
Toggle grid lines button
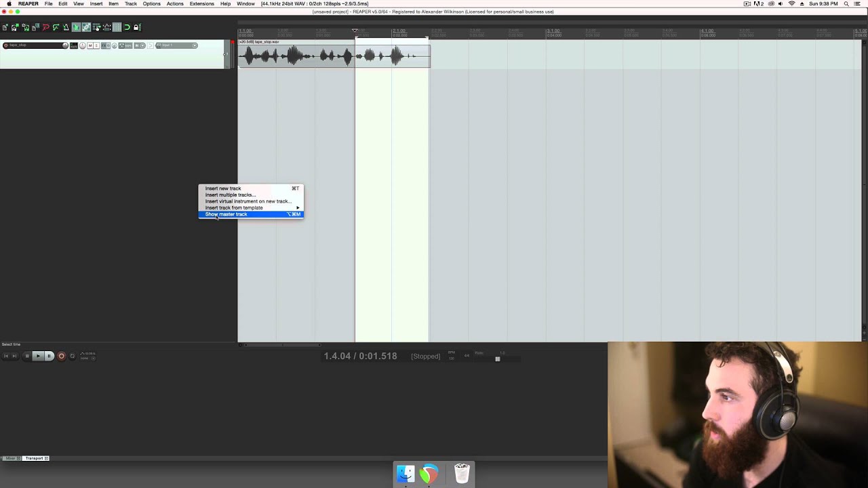117,27
